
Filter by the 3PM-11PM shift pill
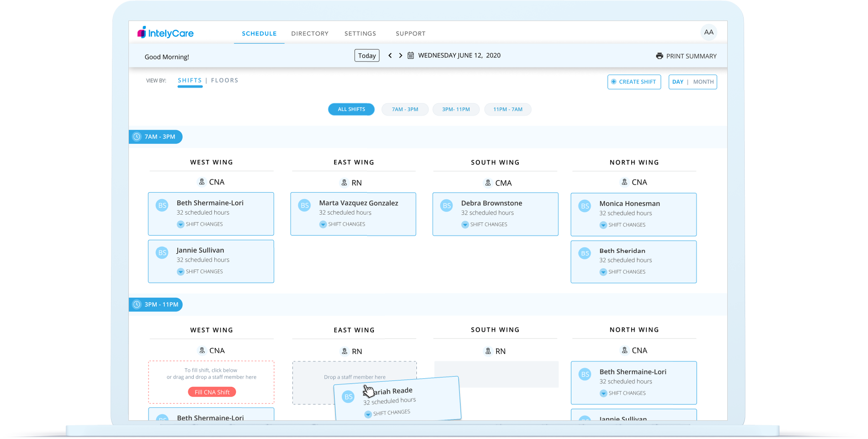click(456, 109)
